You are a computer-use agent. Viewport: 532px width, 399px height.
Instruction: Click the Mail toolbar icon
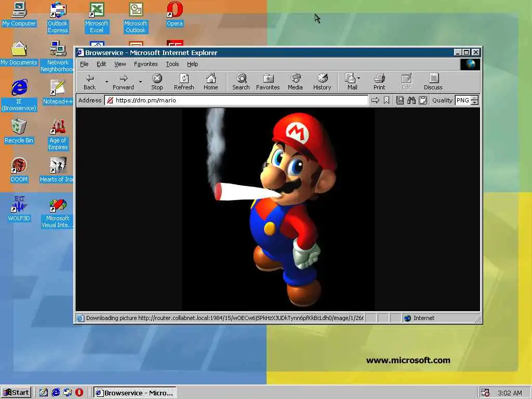(351, 82)
